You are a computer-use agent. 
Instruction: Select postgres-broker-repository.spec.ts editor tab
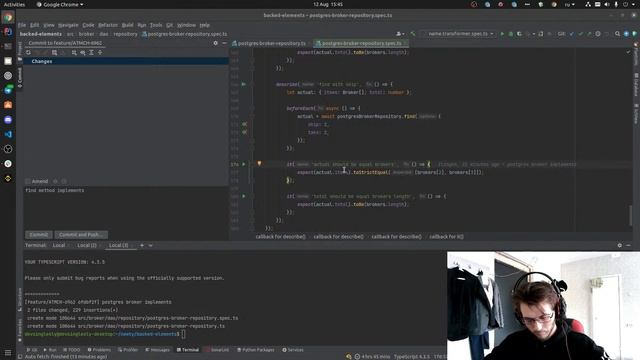click(361, 43)
